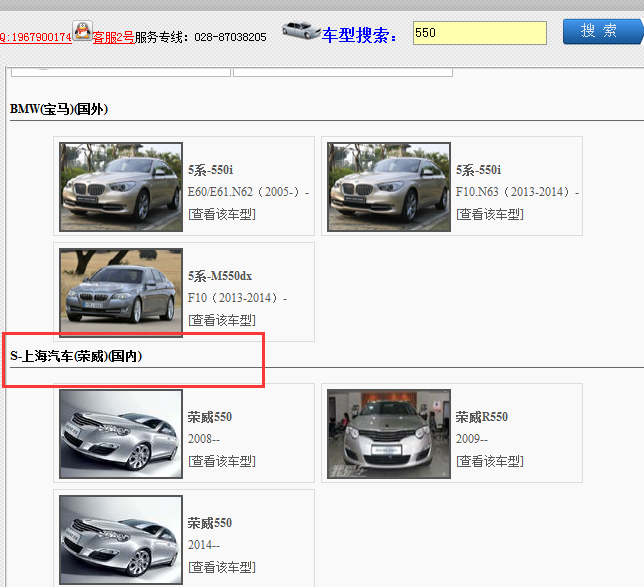644x587 pixels.
Task: Click the E60/E61.N62（2005-）model description
Action: pyautogui.click(x=248, y=192)
